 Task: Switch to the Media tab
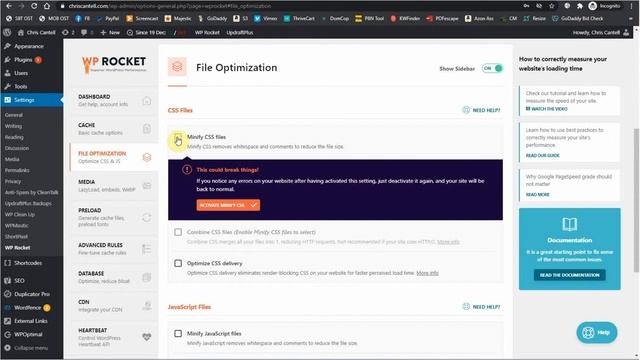point(114,186)
